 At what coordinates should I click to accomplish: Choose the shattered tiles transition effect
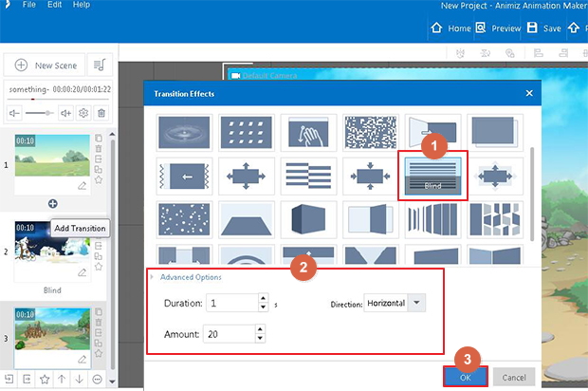(495, 219)
